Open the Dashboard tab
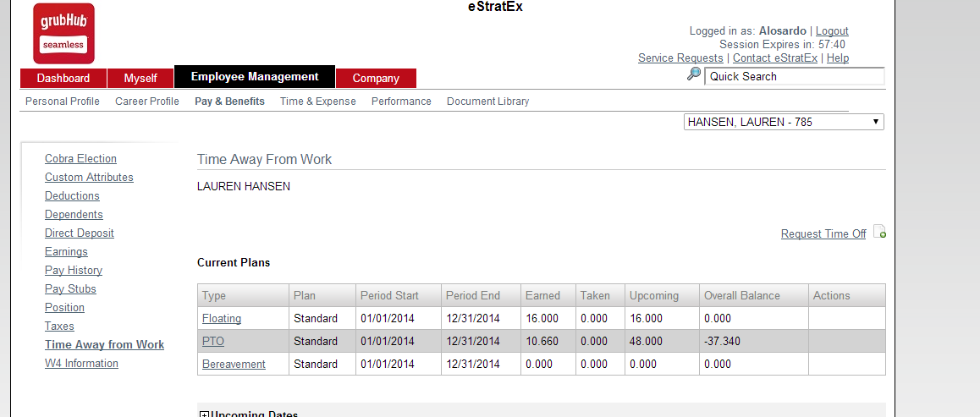Screen dimensions: 980x417 click(x=63, y=78)
